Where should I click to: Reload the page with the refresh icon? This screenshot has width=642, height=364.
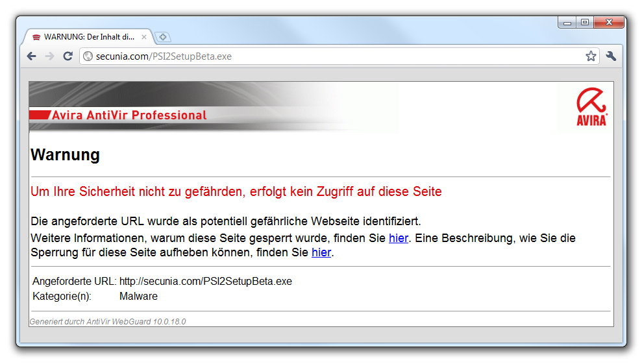(x=68, y=56)
